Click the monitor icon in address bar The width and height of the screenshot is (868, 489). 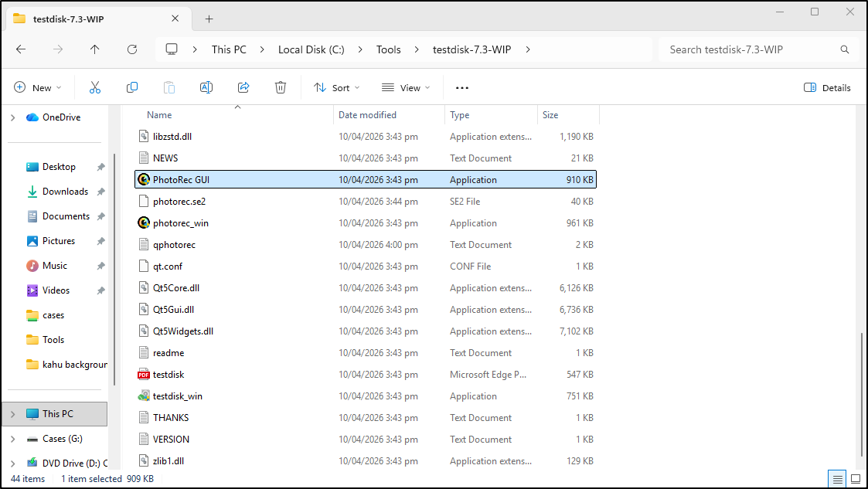point(172,49)
